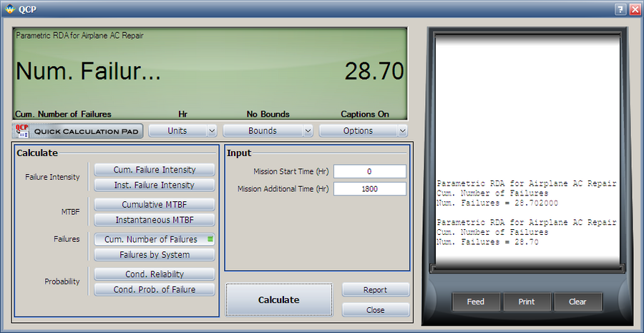The height and width of the screenshot is (333, 644).
Task: Click the QCP app icon in title bar
Action: pyautogui.click(x=9, y=9)
